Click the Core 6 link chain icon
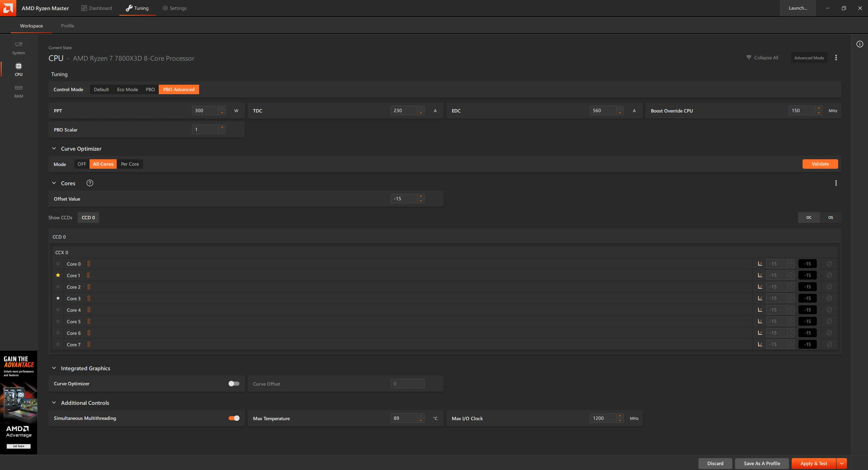This screenshot has height=470, width=868. click(89, 333)
